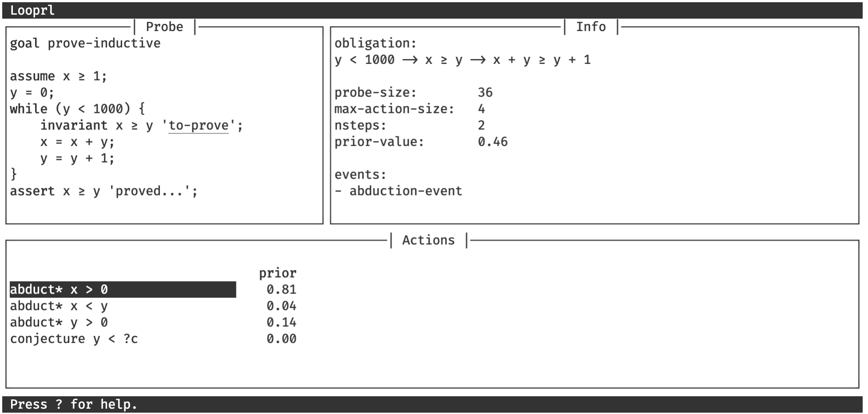Click the 'assert x ≥ y' line

(104, 191)
